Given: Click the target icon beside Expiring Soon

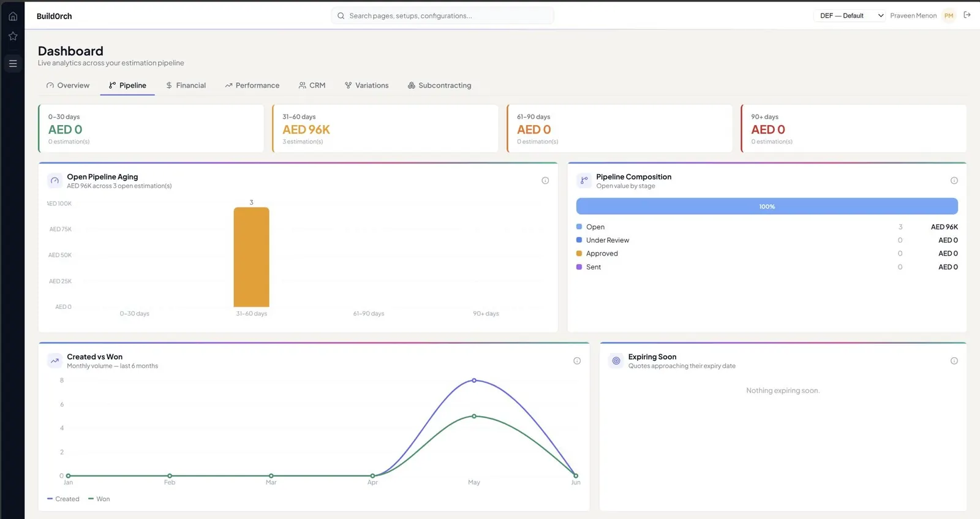Looking at the screenshot, I should click(616, 361).
